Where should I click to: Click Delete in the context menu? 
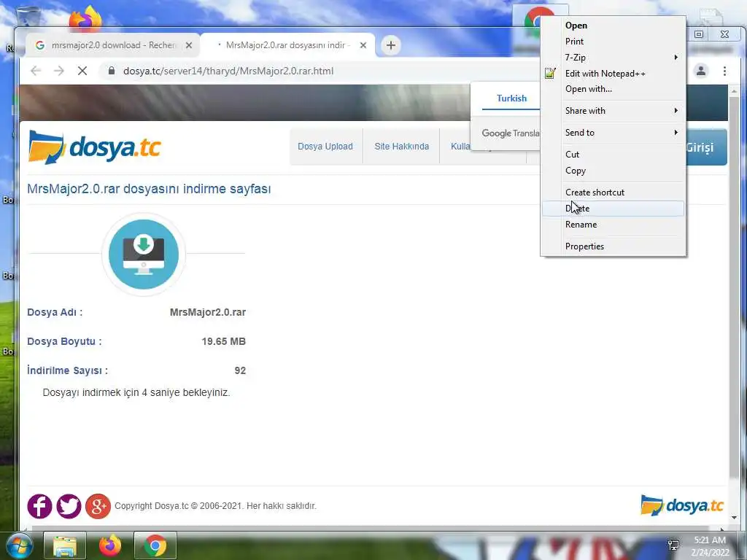click(613, 208)
